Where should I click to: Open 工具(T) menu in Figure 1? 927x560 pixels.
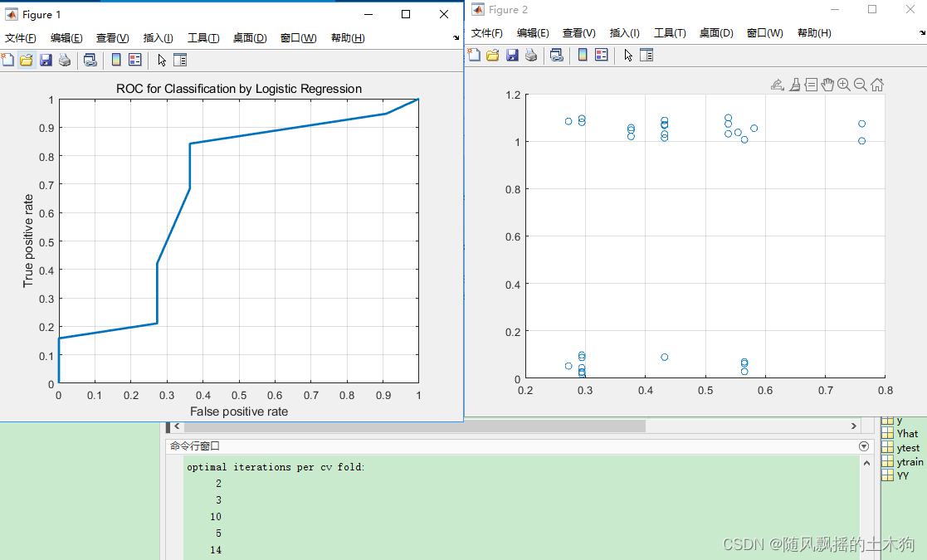[203, 38]
